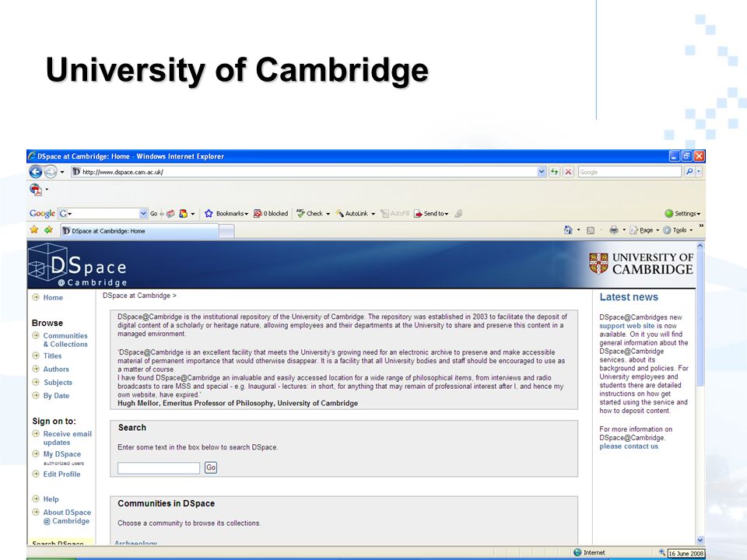Browse Communities & Collections link
The image size is (747, 560).
(x=65, y=340)
